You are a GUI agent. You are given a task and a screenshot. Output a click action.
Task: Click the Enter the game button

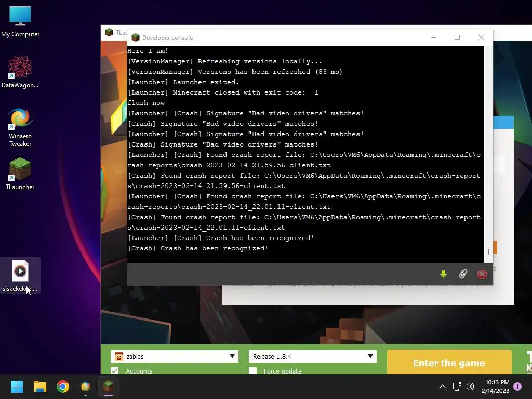pos(449,363)
